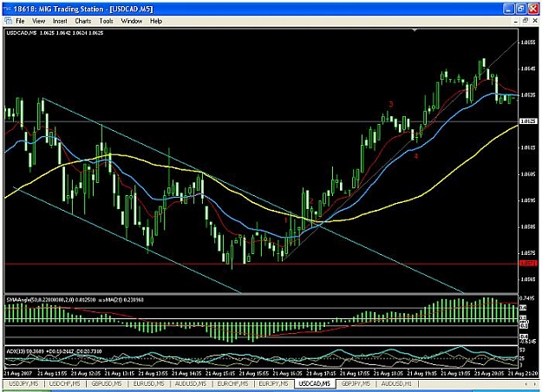
Task: Click the 21 Aug 2007 date label
Action: (17, 374)
